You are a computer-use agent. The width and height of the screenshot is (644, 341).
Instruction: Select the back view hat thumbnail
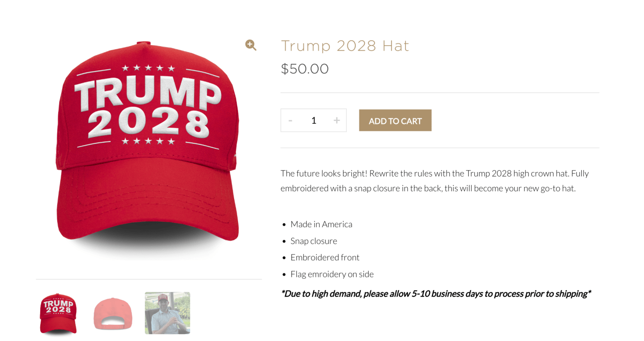coord(113,313)
